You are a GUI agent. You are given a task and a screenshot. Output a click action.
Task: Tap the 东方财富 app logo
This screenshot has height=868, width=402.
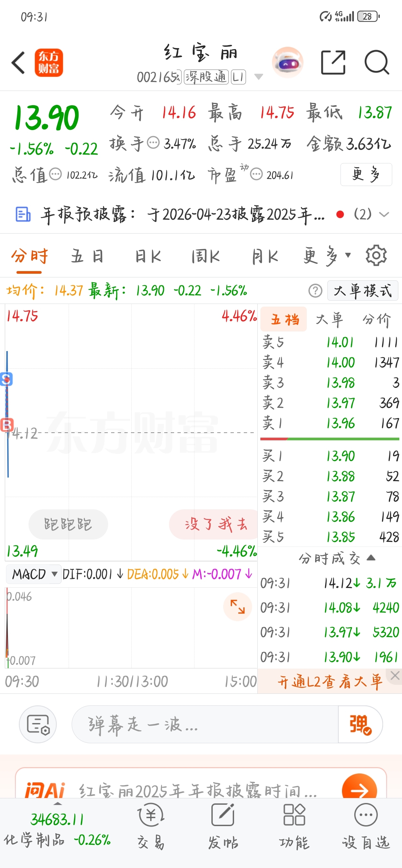pyautogui.click(x=49, y=63)
